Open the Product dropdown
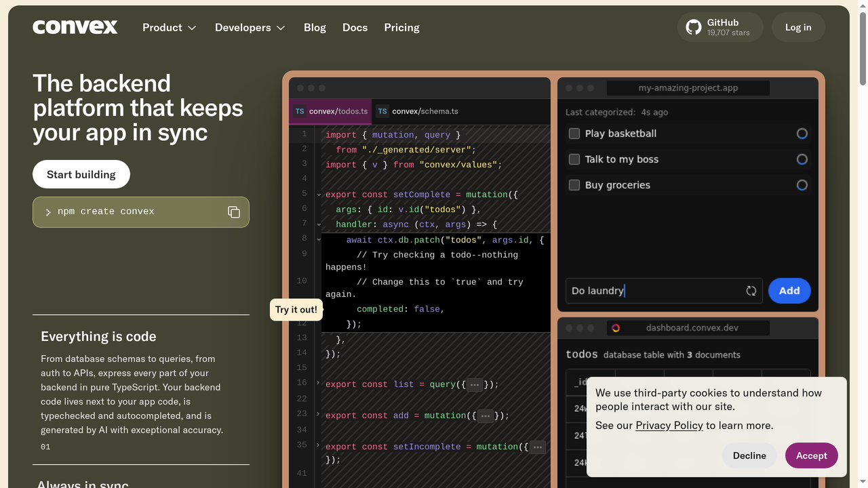This screenshot has height=488, width=868. [x=169, y=27]
